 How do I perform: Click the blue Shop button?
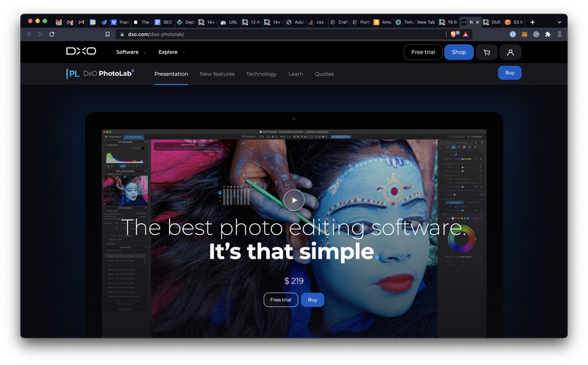[x=459, y=52]
